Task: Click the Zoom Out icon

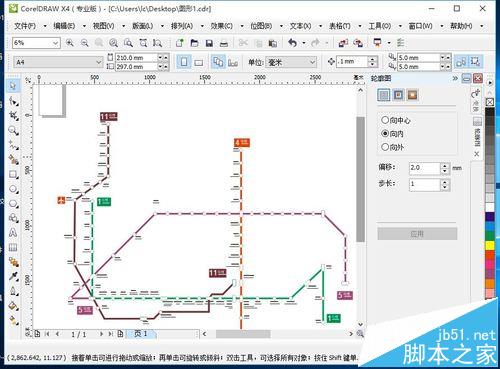Action: pos(85,43)
